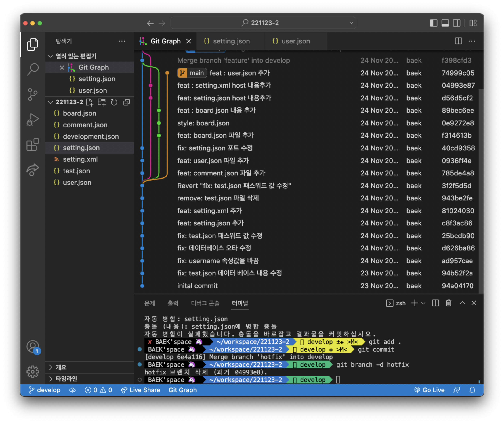
Task: Refresh the 221123-2 explorer folder
Action: [x=114, y=103]
